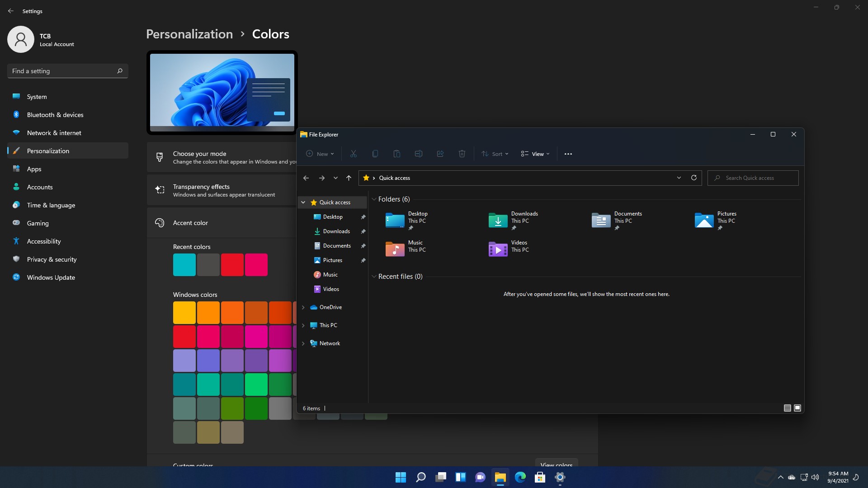Open Accessibility settings category
The width and height of the screenshot is (868, 488).
(43, 241)
